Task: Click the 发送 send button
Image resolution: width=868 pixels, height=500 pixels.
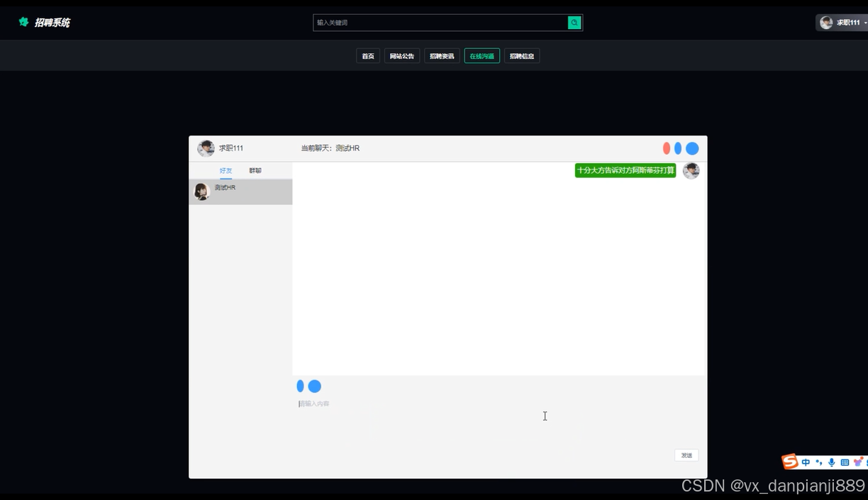Action: click(x=686, y=455)
